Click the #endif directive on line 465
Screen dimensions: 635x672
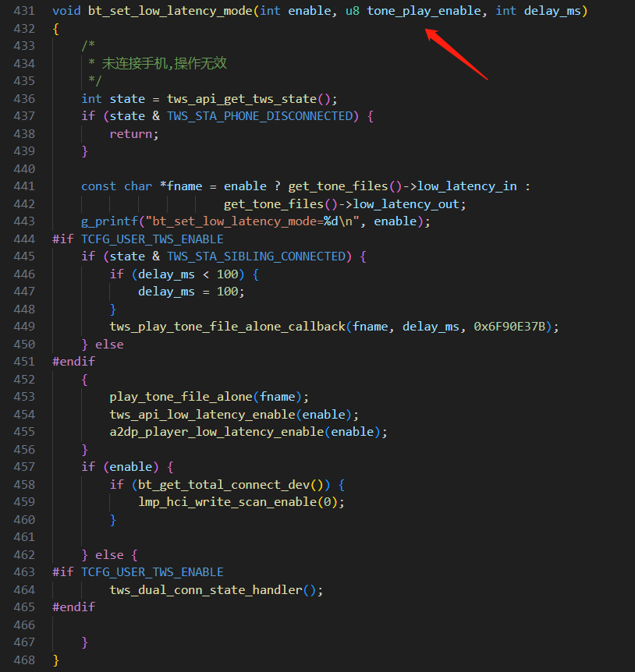click(x=74, y=607)
